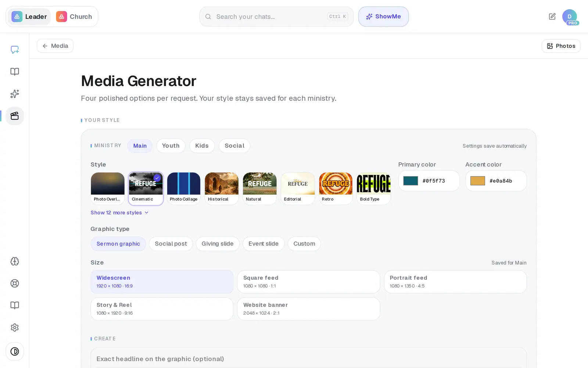Select Custom graphic type
The image size is (588, 368).
304,244
